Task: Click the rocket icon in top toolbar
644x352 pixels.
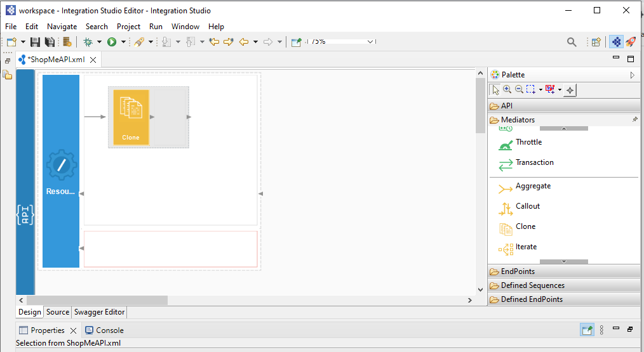Action: pyautogui.click(x=631, y=42)
